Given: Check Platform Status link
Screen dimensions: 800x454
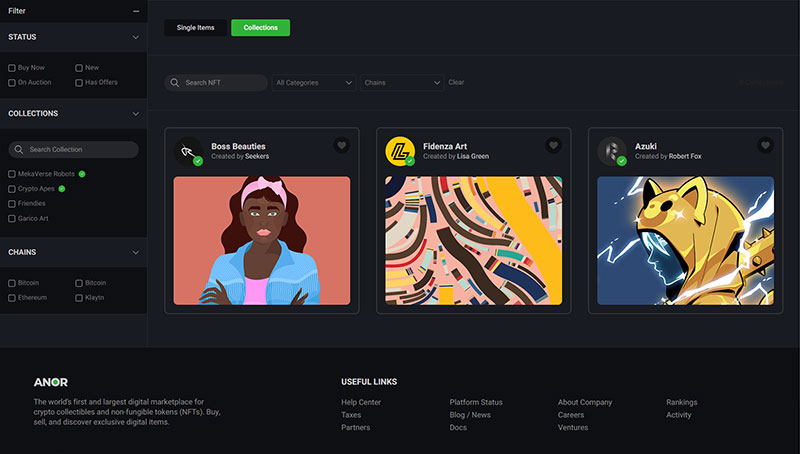Looking at the screenshot, I should coord(476,402).
